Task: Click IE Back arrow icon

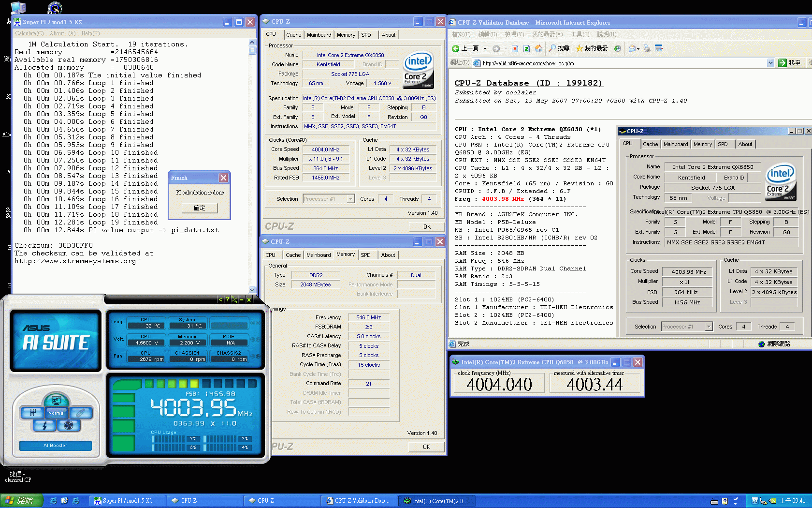Action: 455,48
